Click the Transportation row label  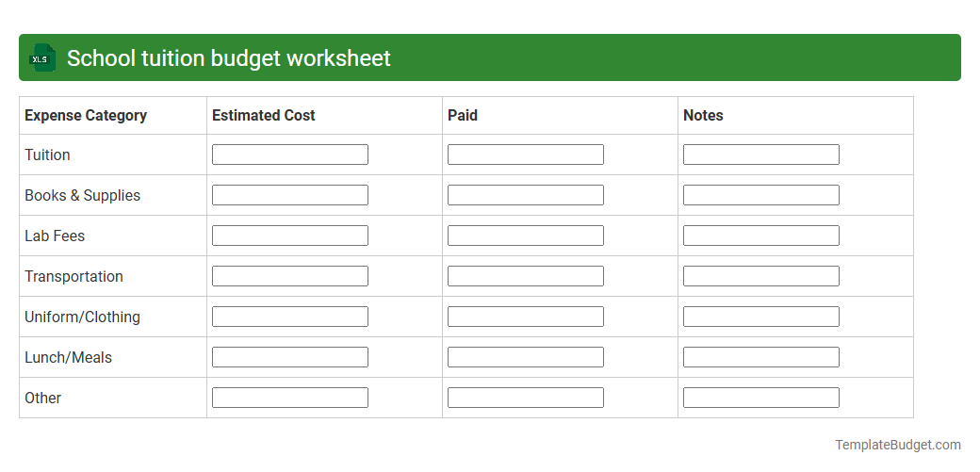73,276
